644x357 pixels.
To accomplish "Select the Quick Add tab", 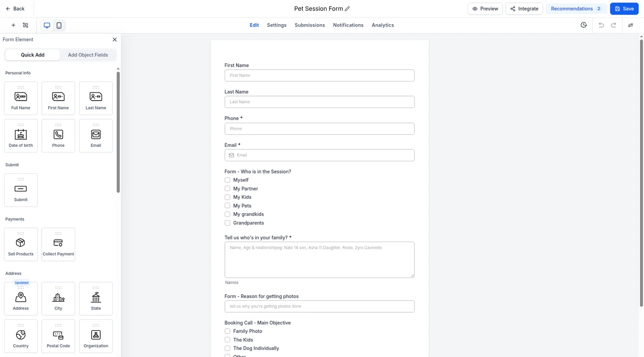I will click(33, 55).
